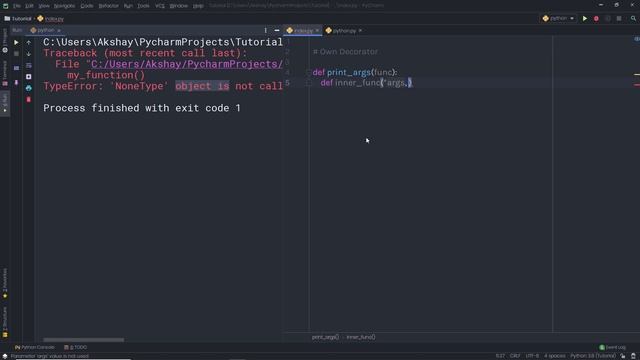Open the python run configuration dropdown
Viewport: 640px width, 360px height.
558,18
